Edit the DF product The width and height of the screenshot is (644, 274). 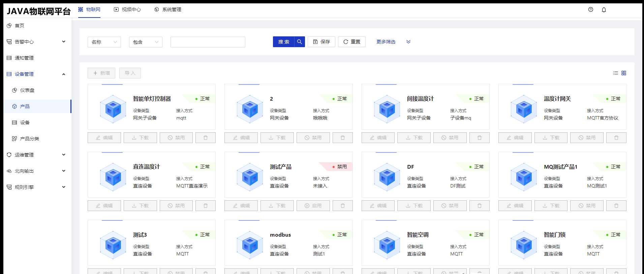point(378,206)
